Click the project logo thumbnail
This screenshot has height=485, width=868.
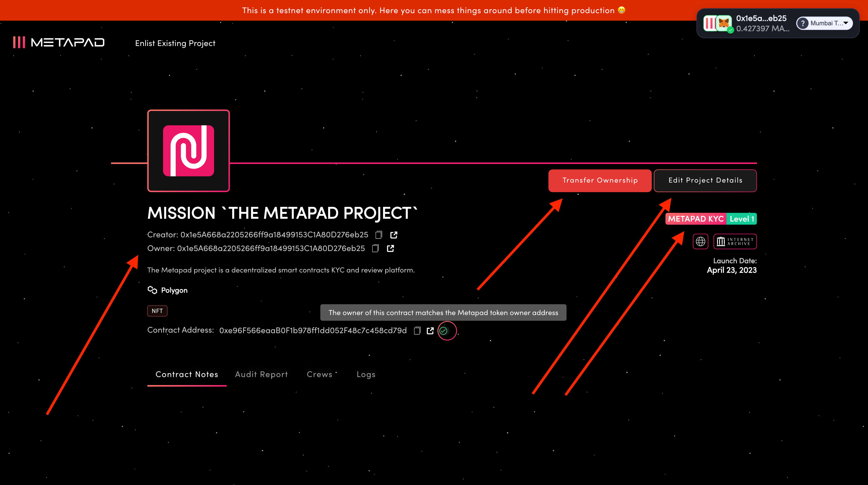tap(188, 151)
